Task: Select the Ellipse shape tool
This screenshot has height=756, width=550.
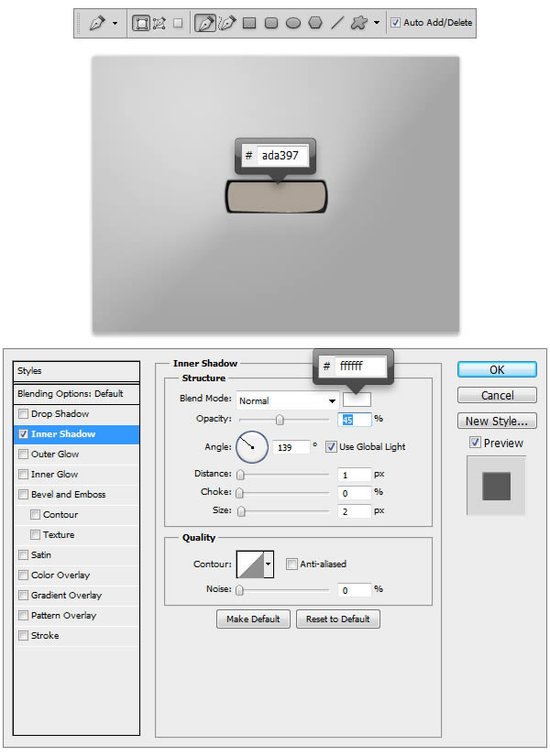Action: 293,23
